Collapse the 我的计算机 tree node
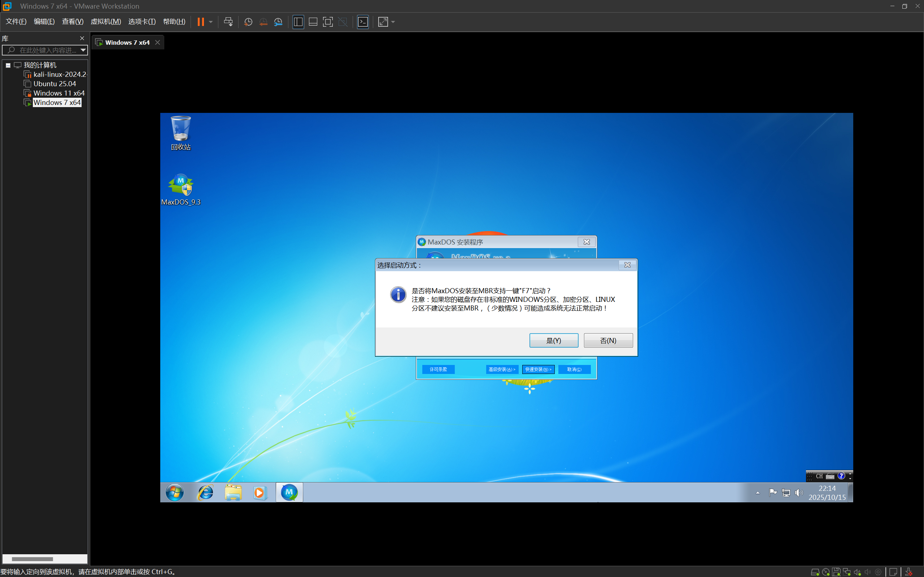 [8, 65]
